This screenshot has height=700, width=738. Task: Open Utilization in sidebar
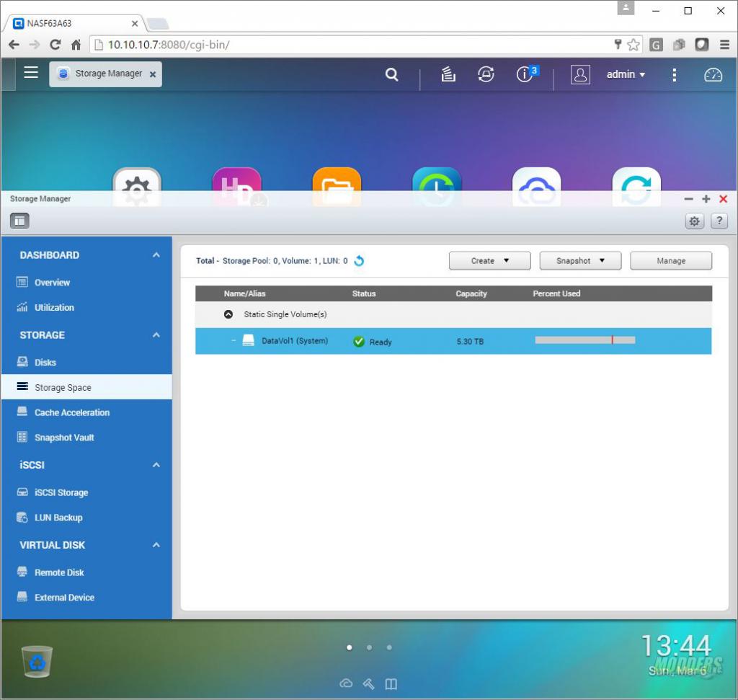coord(86,307)
